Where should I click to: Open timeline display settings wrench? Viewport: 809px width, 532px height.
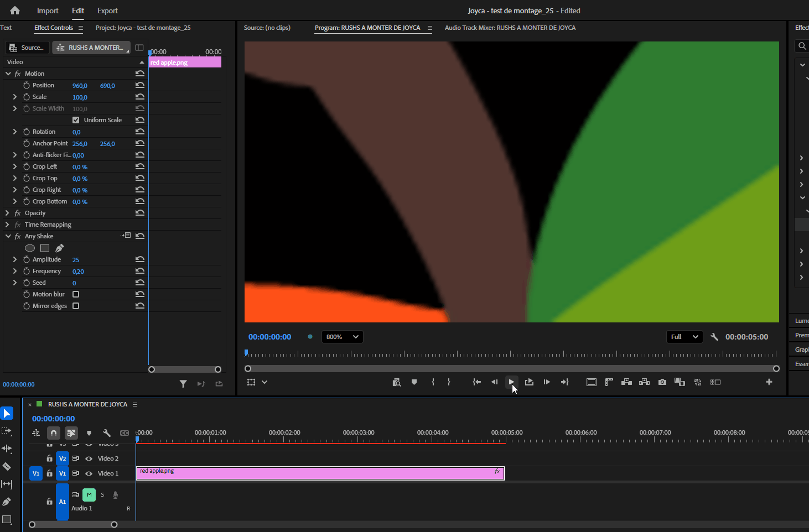click(x=107, y=433)
